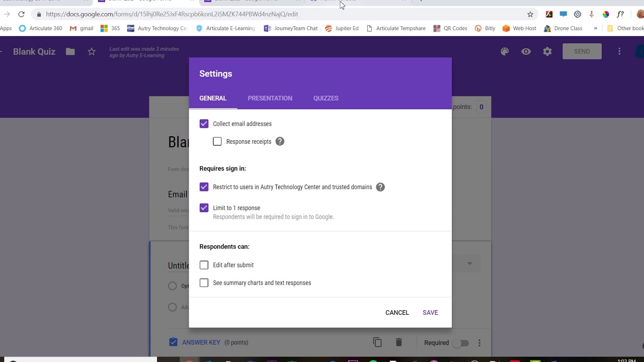Screen dimensions: 644x362
Task: Reload the page in browser
Action: coord(21,14)
